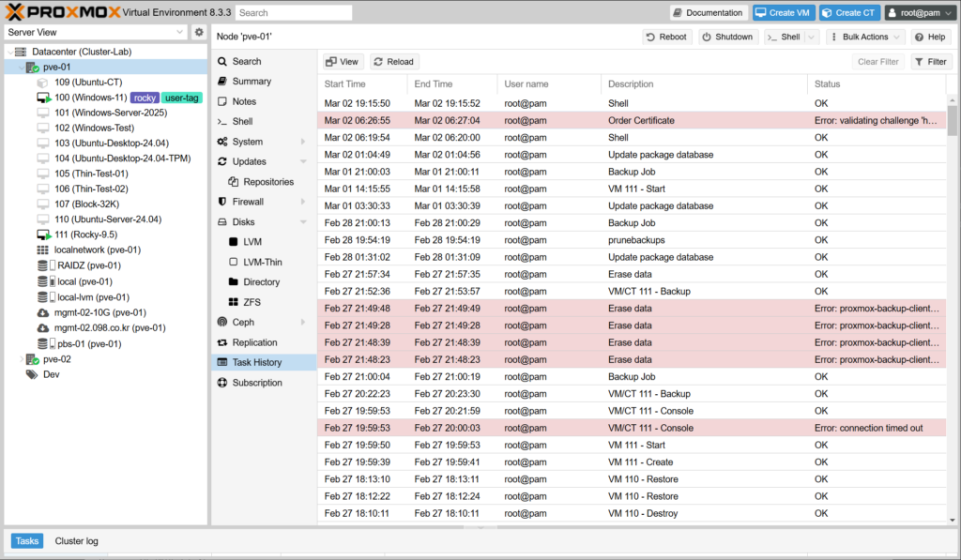Switch to the Cluster log tab
Image resolution: width=961 pixels, height=560 pixels.
click(x=76, y=541)
